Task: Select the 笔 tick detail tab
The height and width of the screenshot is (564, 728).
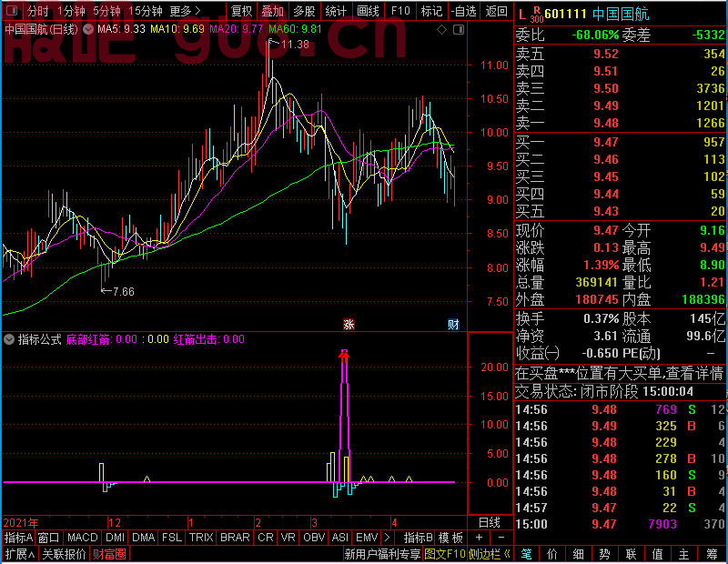Action: (527, 554)
